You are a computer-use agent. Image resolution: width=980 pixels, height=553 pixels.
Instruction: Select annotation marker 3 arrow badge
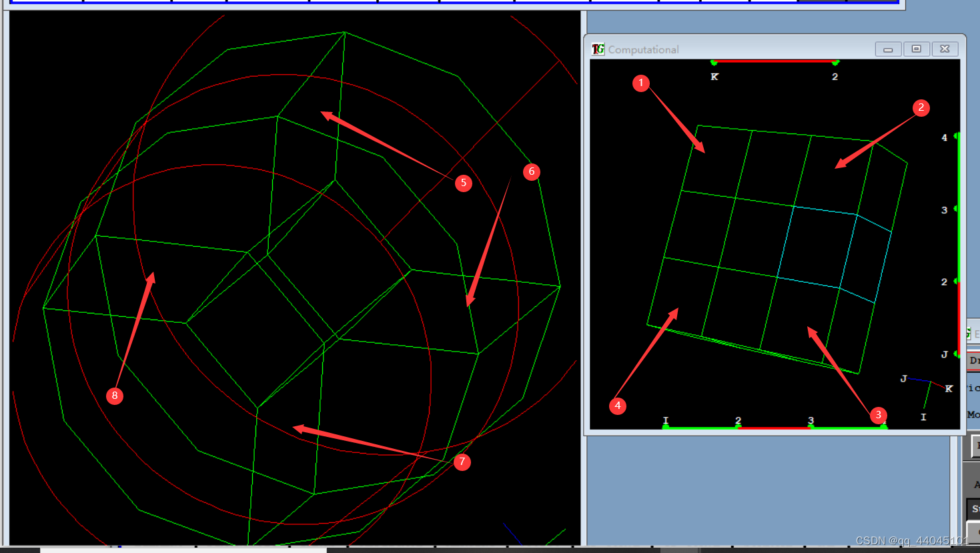click(x=879, y=415)
